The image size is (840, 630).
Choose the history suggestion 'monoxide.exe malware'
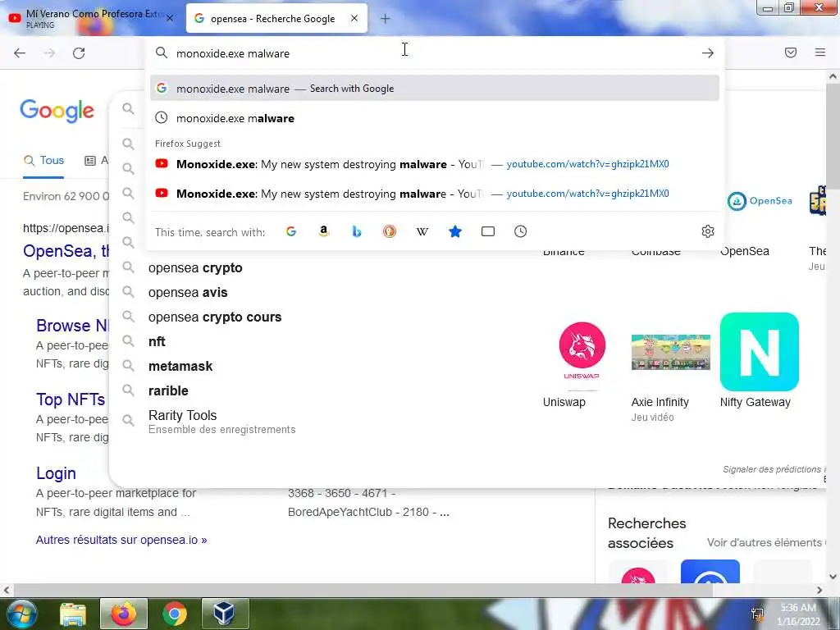pyautogui.click(x=435, y=118)
